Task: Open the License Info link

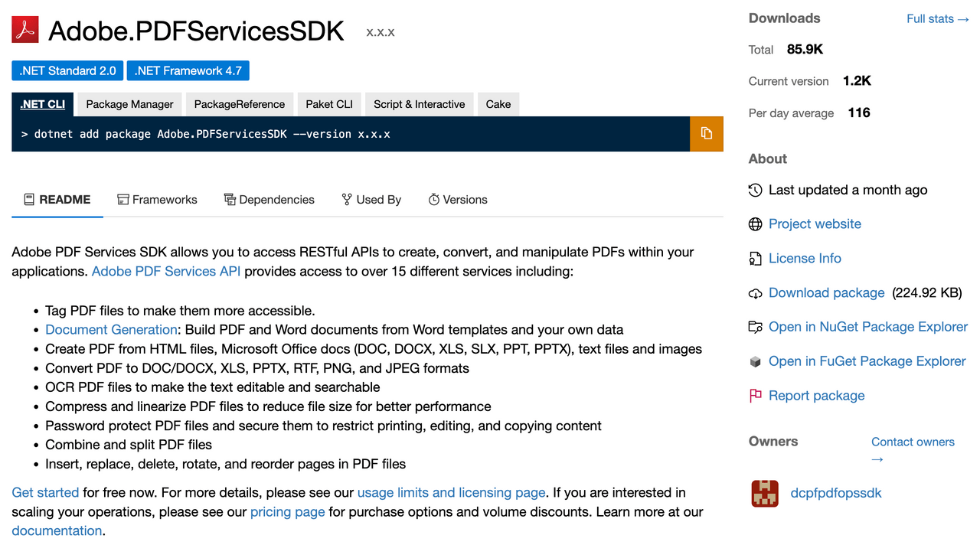Action: tap(805, 259)
